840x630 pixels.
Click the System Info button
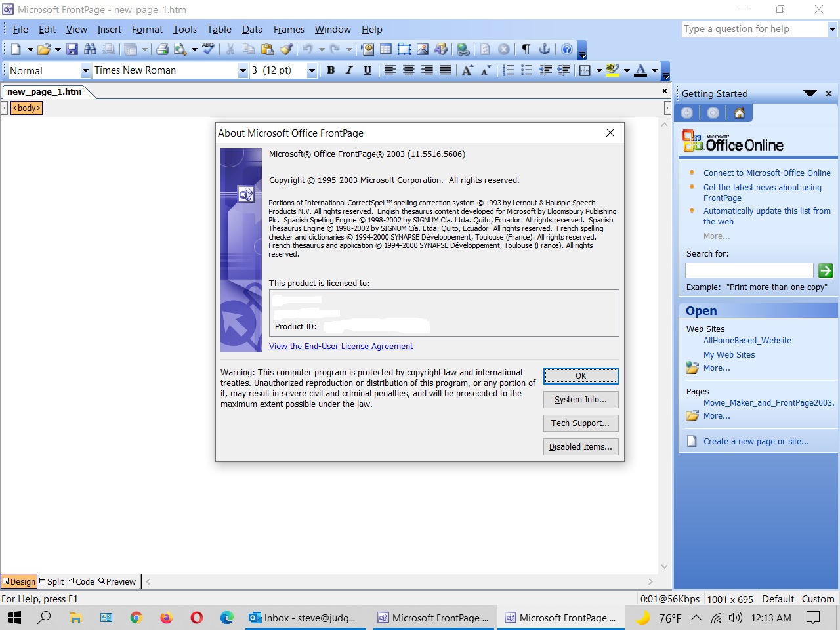(x=580, y=400)
